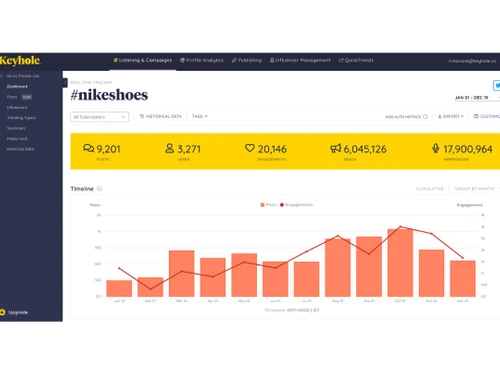This screenshot has height=375, width=500.
Task: Click the Keyhole logo
Action: (x=20, y=60)
